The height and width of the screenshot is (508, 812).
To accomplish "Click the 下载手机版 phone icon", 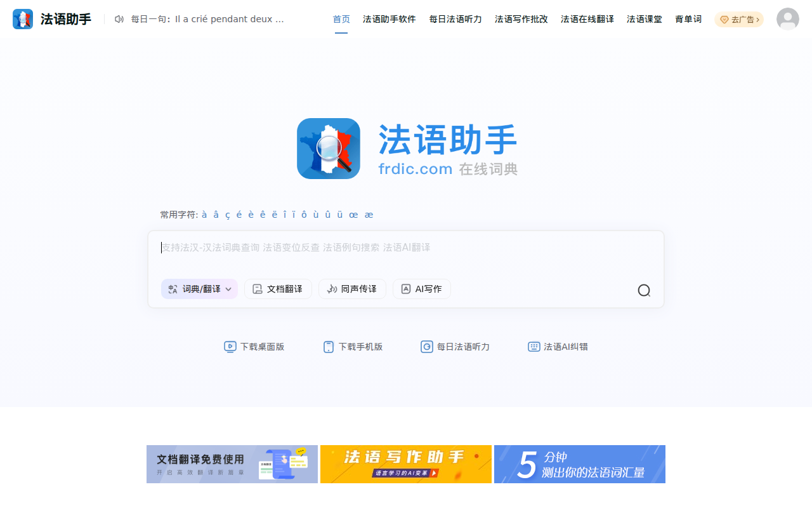I will (329, 347).
